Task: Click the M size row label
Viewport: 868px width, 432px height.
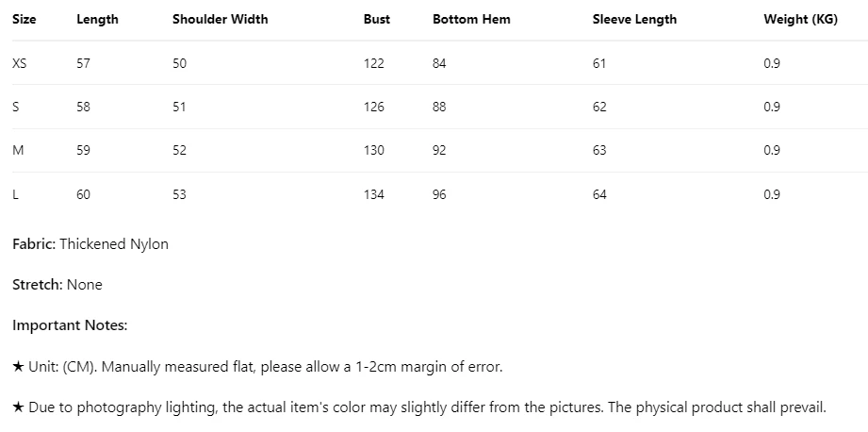Action: [x=18, y=150]
